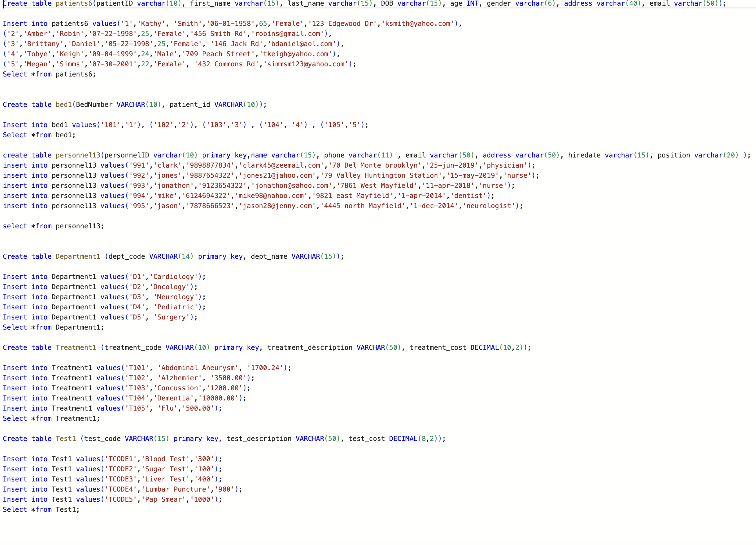
Task: Click the 'Select *from patients6;' line
Action: pyautogui.click(x=49, y=74)
